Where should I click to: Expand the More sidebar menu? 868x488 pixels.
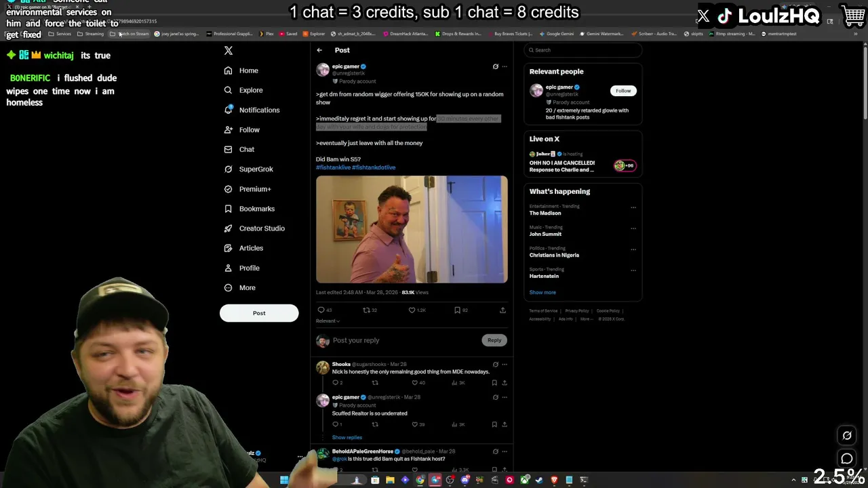(x=240, y=287)
